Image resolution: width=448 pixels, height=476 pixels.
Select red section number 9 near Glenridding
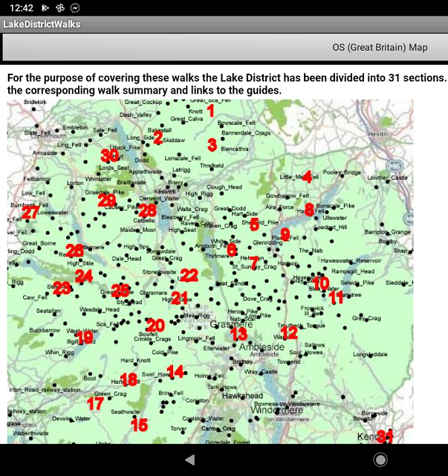tap(285, 234)
